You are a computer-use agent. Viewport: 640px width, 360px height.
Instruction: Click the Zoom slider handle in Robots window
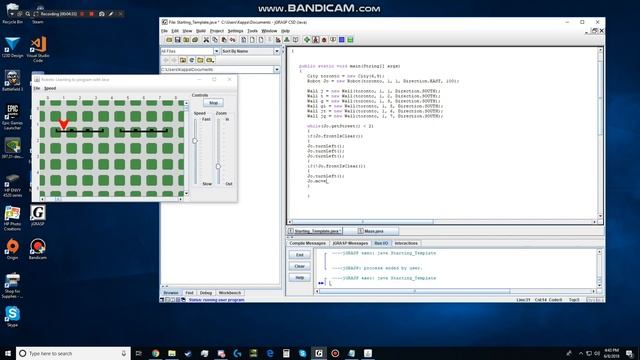[218, 166]
